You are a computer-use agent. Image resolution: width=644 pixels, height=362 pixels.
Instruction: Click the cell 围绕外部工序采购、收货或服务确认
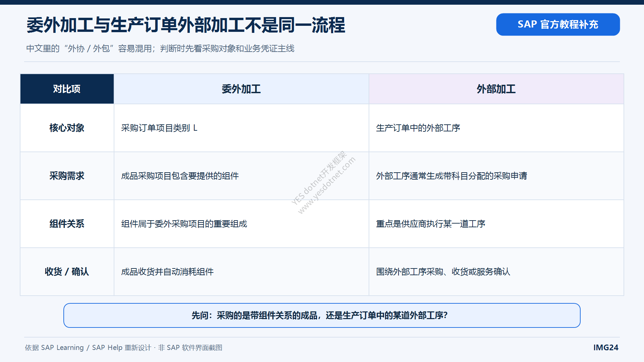coord(496,271)
